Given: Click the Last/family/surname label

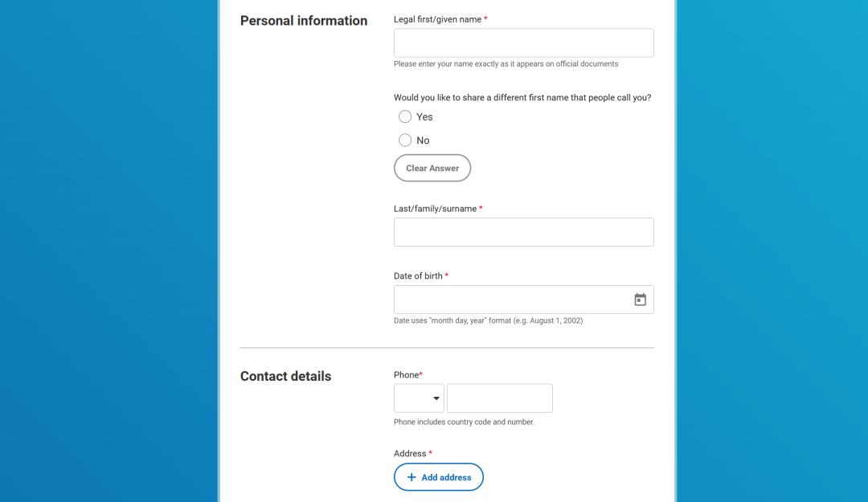Looking at the screenshot, I should tap(435, 209).
